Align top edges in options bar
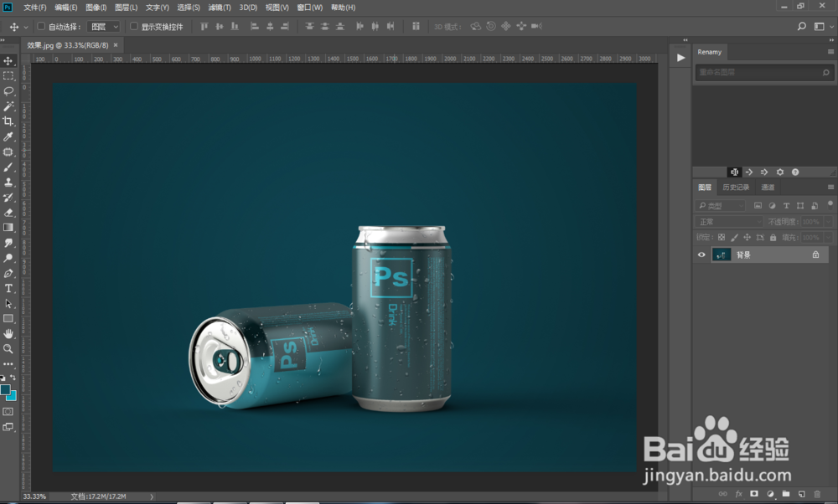The height and width of the screenshot is (504, 838). click(204, 26)
